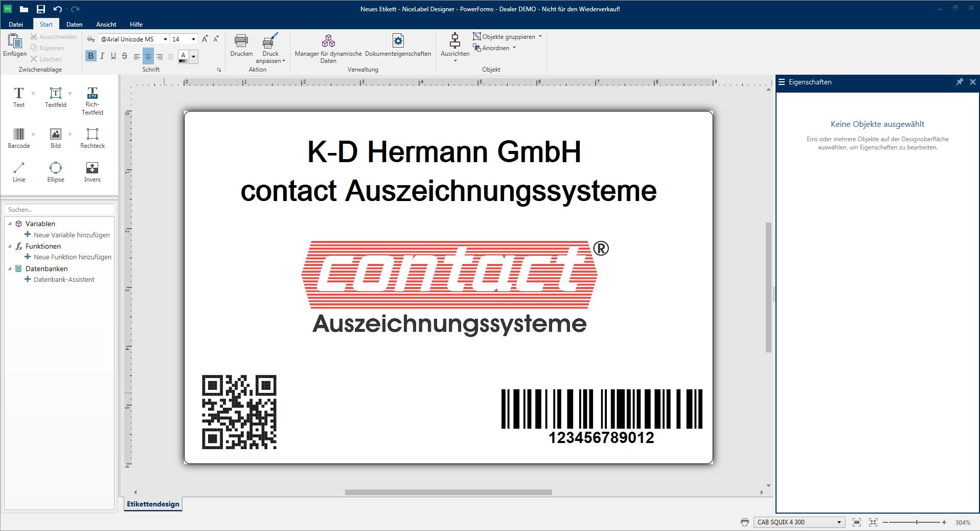Click Neue Variable hinzufügen
Screen dimensions: 980x531
click(x=72, y=235)
